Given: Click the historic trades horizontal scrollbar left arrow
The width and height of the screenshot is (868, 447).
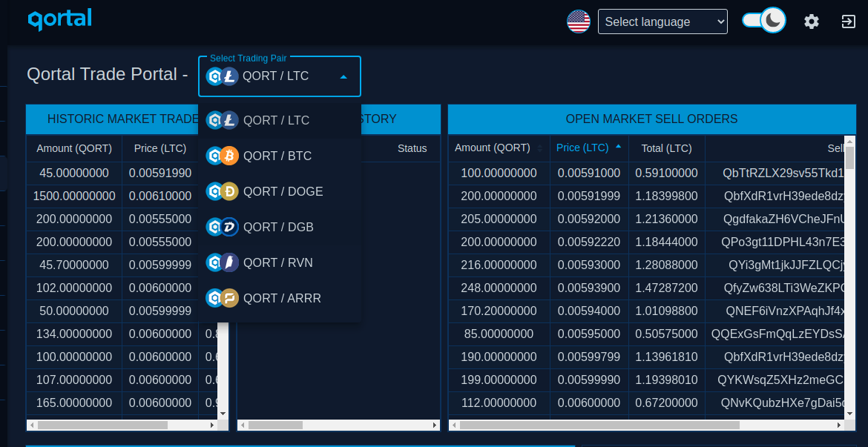Looking at the screenshot, I should click(x=32, y=426).
